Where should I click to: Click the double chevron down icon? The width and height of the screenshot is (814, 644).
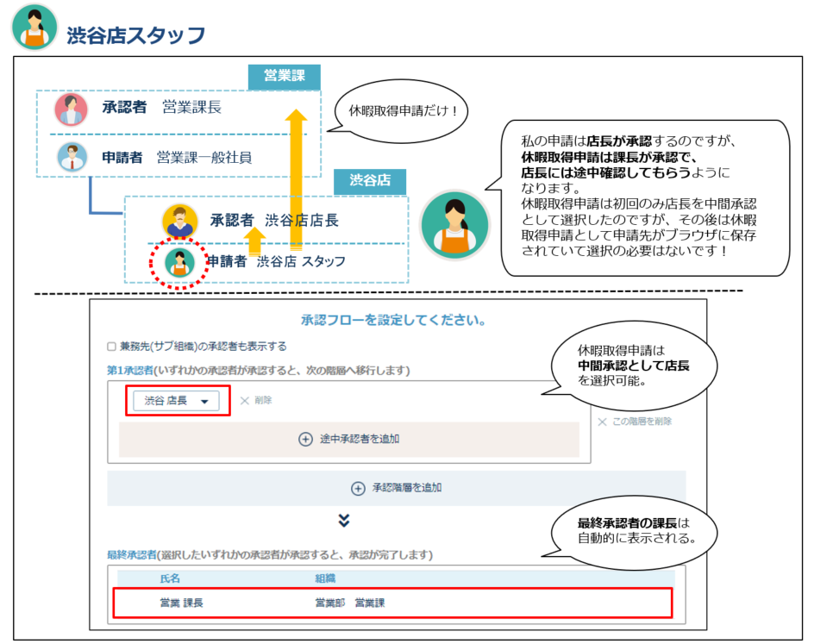point(344,521)
